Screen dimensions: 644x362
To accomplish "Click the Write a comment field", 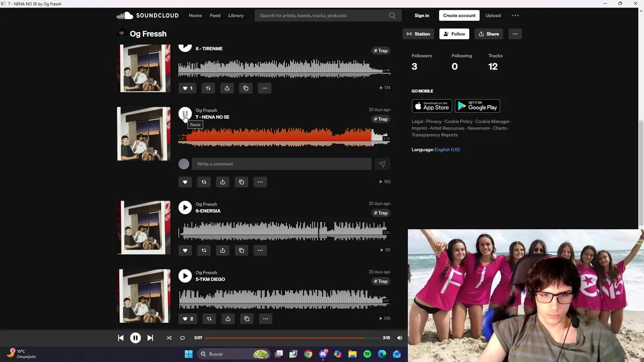I will 281,164.
